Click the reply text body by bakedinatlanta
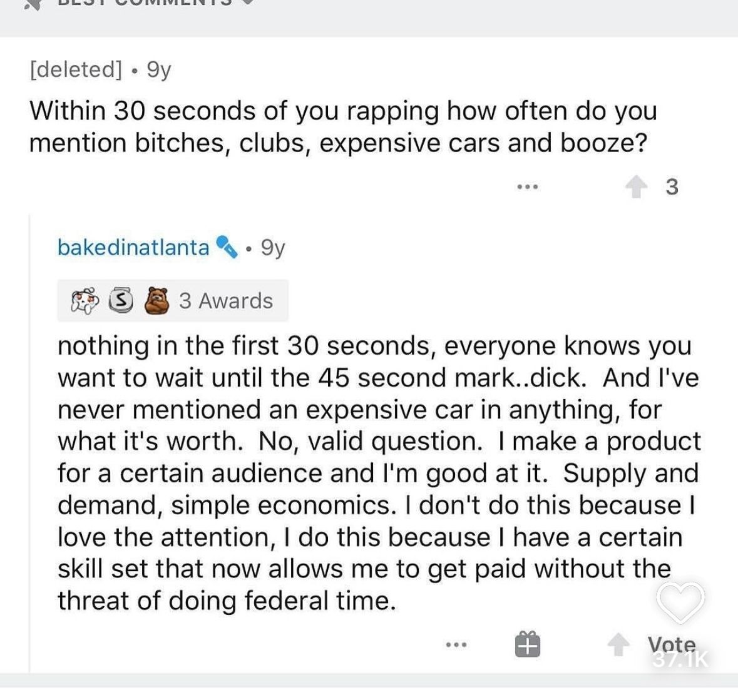The image size is (738, 700). coord(379,474)
